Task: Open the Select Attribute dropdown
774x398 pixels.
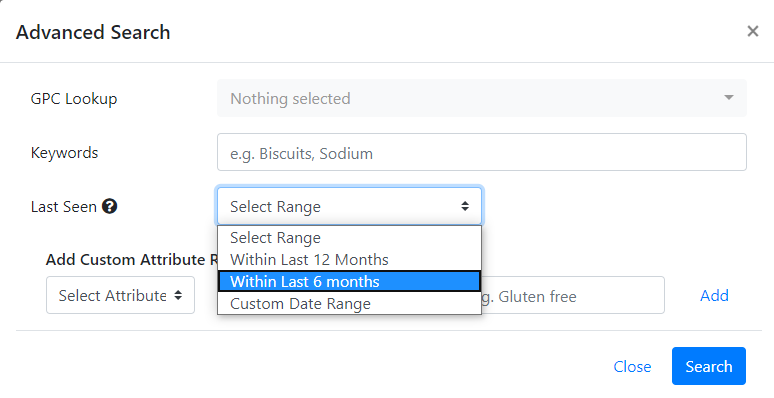Action: pyautogui.click(x=120, y=295)
